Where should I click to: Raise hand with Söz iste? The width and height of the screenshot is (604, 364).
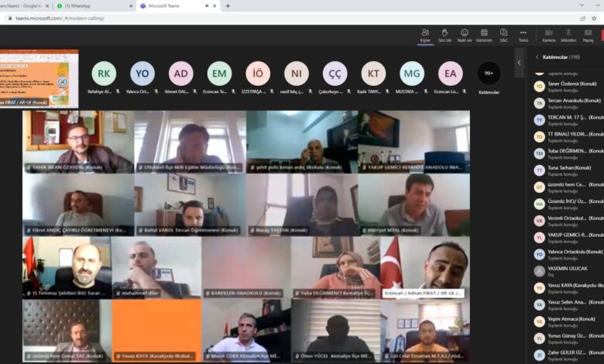click(x=445, y=34)
